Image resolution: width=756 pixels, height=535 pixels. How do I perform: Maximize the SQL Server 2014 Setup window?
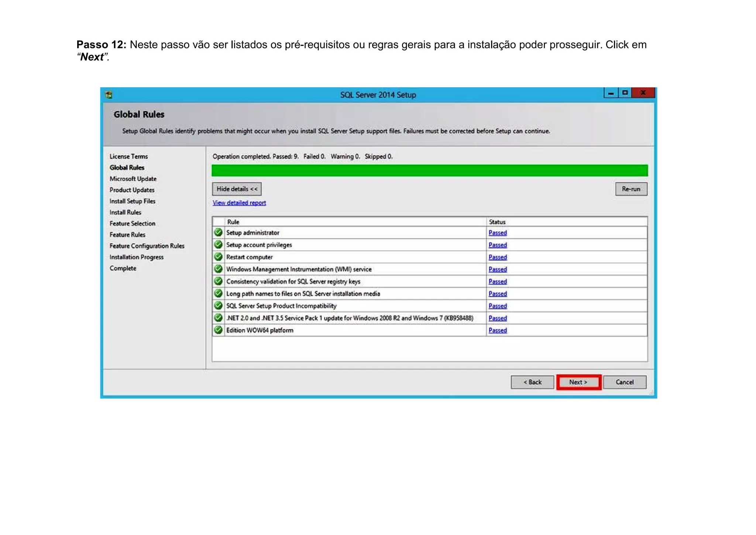pyautogui.click(x=625, y=93)
